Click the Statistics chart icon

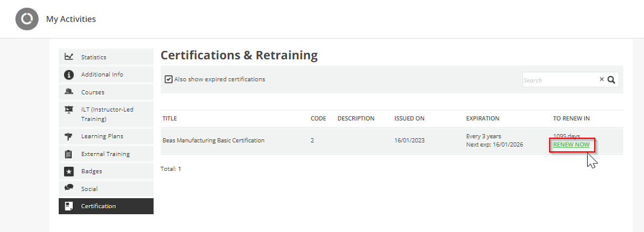click(69, 57)
